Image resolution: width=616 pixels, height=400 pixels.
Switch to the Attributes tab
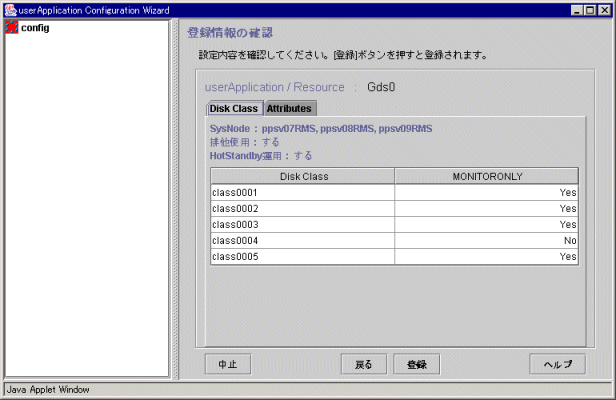coord(289,108)
